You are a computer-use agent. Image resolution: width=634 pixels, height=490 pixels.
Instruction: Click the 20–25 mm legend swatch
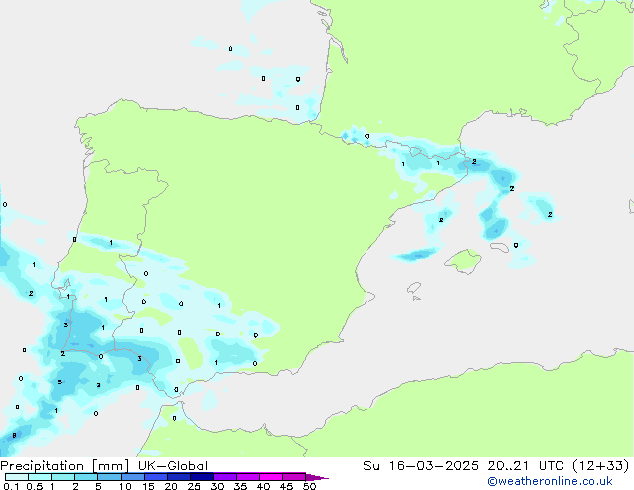[178, 477]
